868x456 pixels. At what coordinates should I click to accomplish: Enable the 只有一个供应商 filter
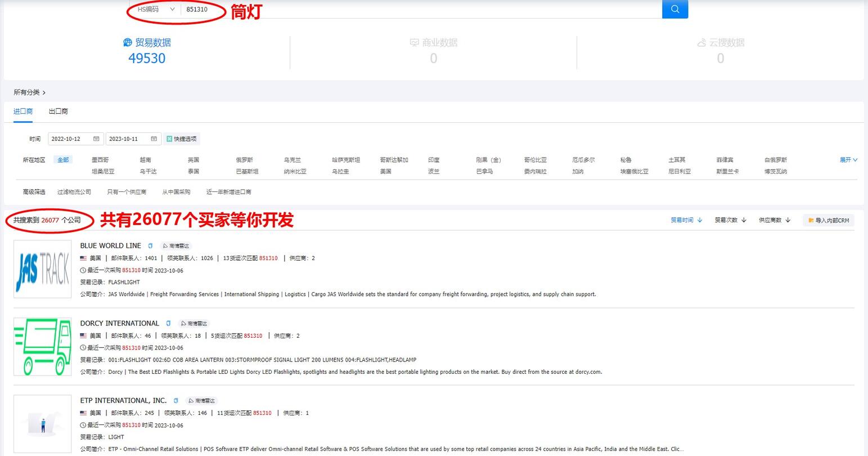[127, 192]
